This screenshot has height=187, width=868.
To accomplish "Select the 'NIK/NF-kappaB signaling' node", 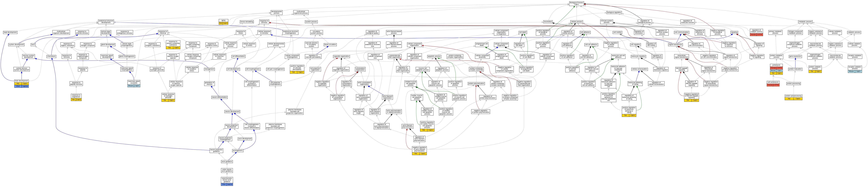I will [x=682, y=69].
